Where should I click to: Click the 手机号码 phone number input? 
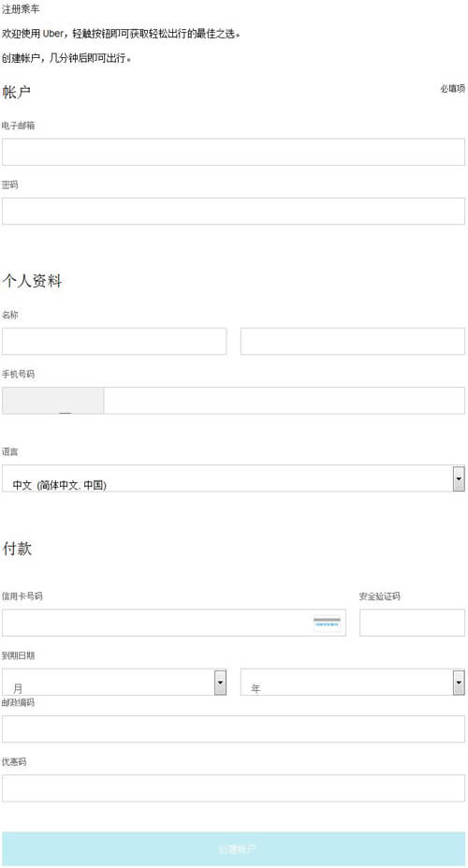(285, 401)
